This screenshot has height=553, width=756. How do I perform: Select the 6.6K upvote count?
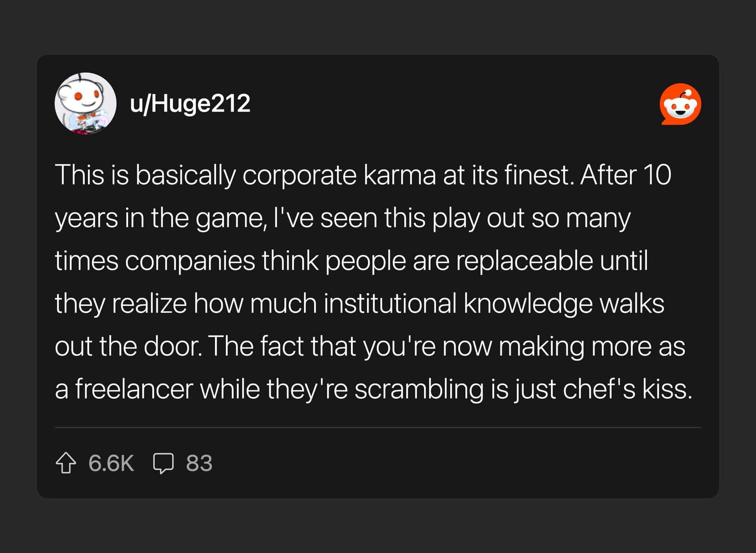(x=111, y=463)
